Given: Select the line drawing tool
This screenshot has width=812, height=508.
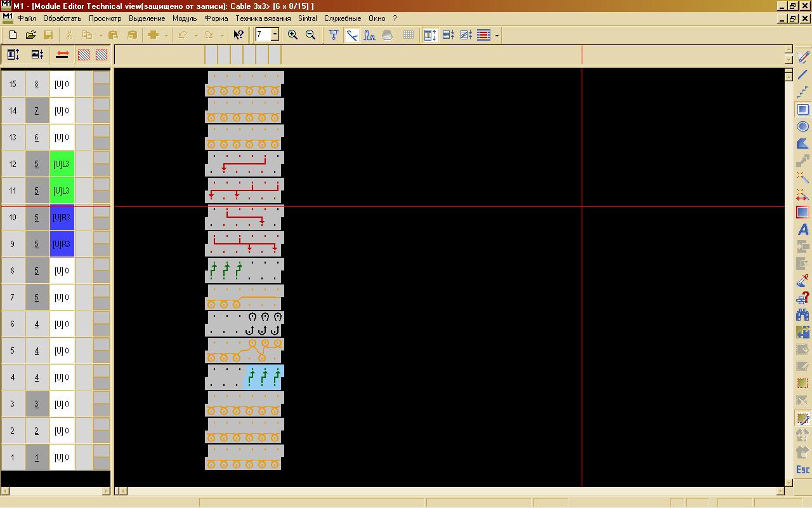Looking at the screenshot, I should click(x=802, y=75).
